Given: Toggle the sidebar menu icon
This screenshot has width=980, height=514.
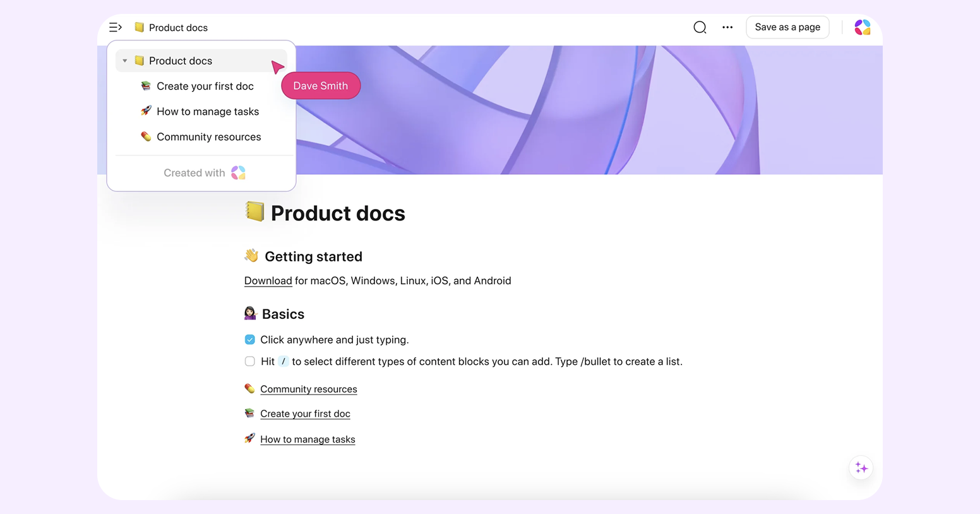Looking at the screenshot, I should point(115,27).
